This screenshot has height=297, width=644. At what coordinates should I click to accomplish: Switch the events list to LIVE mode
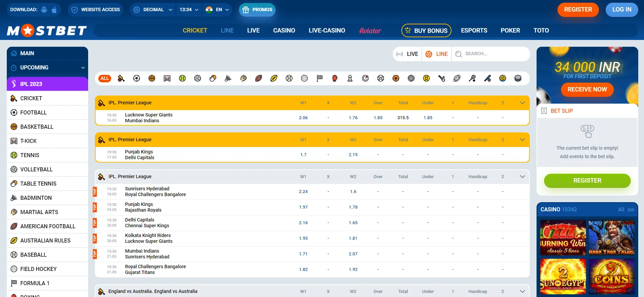[407, 54]
